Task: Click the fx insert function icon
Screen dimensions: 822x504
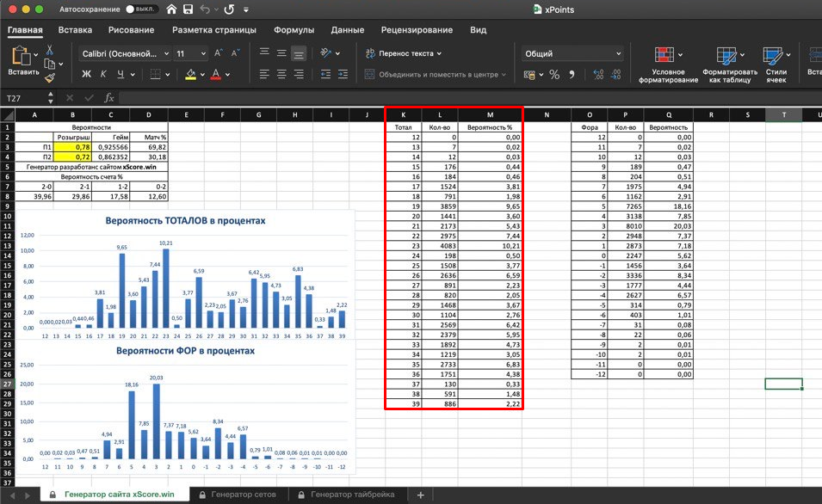Action: pos(109,98)
